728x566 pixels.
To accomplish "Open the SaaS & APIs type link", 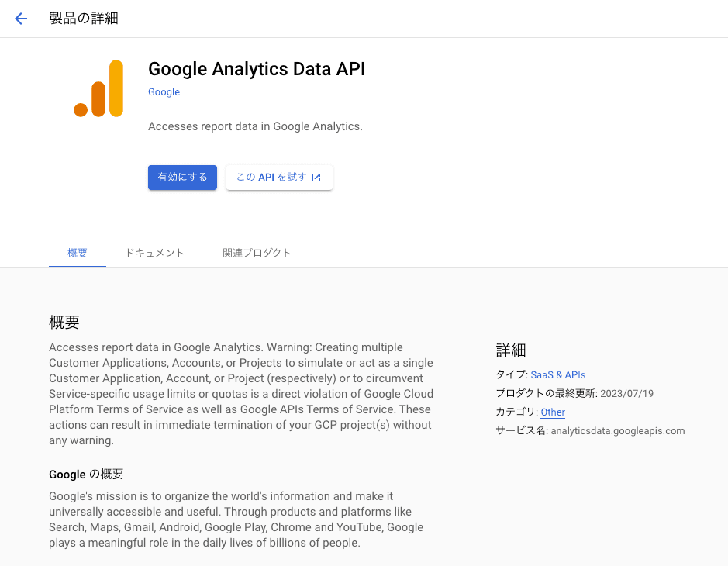I will 557,374.
